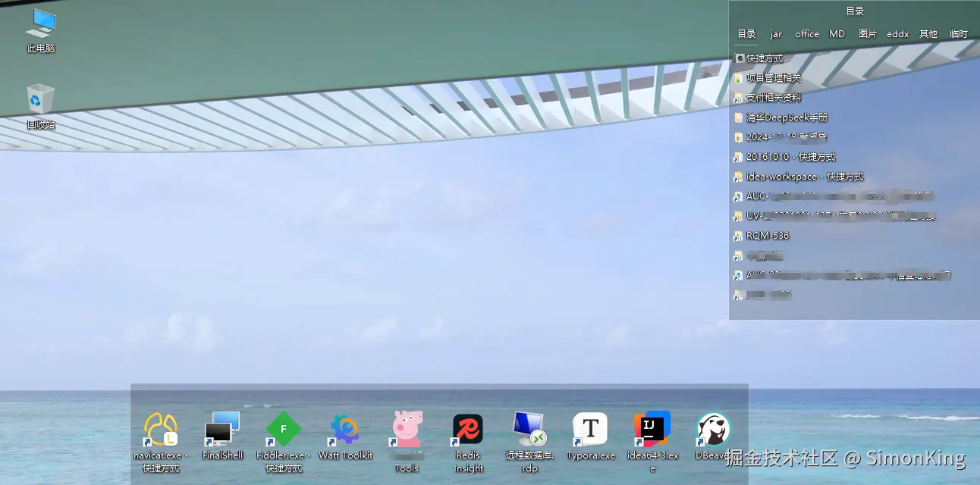Select the MD tab
The image size is (980, 485).
pyautogui.click(x=837, y=34)
